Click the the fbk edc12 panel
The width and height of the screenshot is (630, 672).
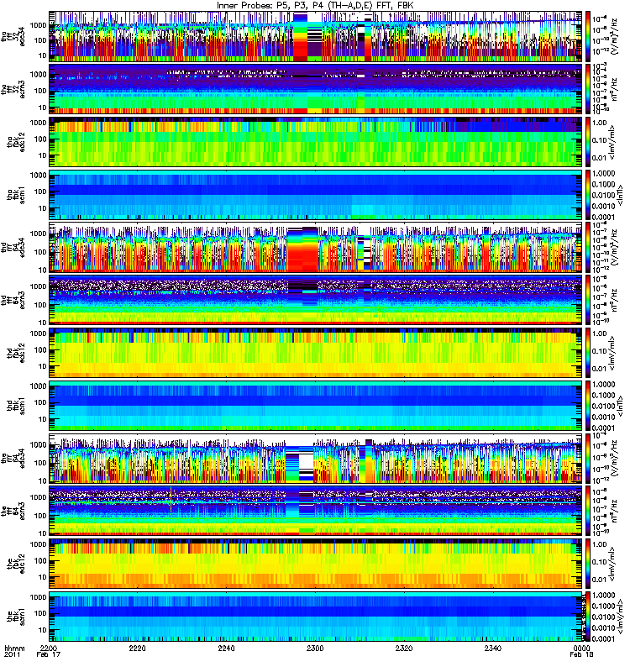316,564
